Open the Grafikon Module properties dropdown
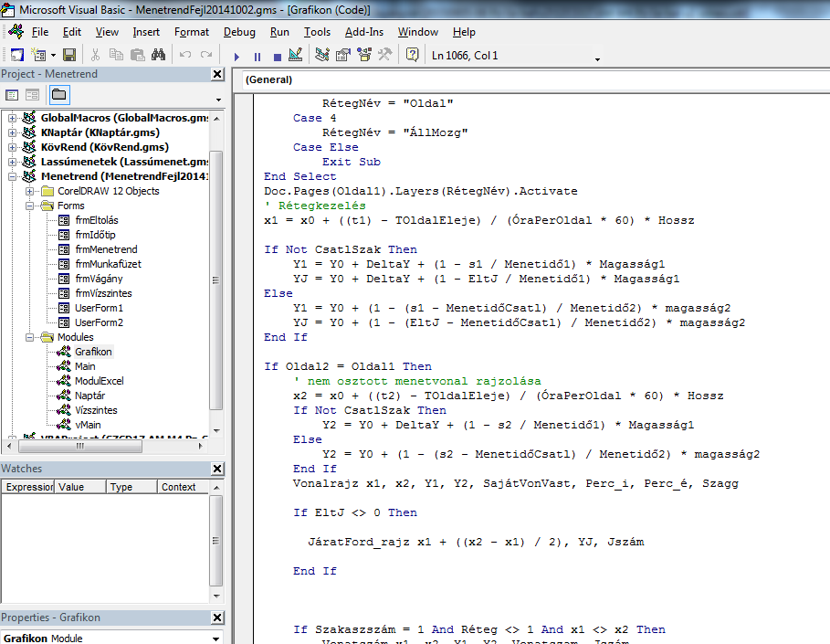Image resolution: width=830 pixels, height=644 pixels. point(216,639)
